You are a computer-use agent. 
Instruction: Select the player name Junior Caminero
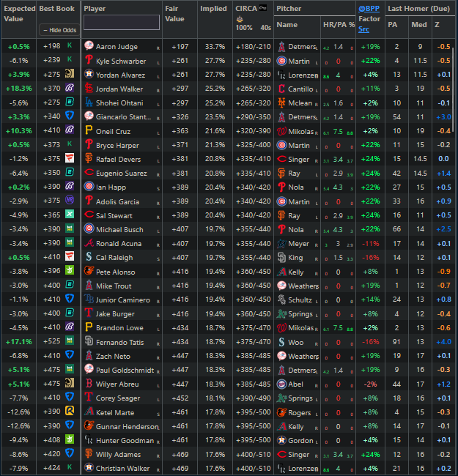pos(123,300)
